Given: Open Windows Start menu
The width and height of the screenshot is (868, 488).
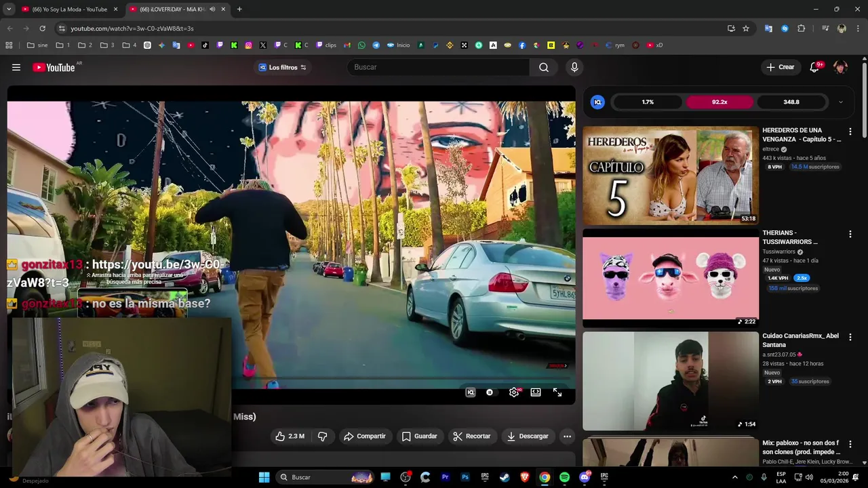Looking at the screenshot, I should [x=264, y=477].
